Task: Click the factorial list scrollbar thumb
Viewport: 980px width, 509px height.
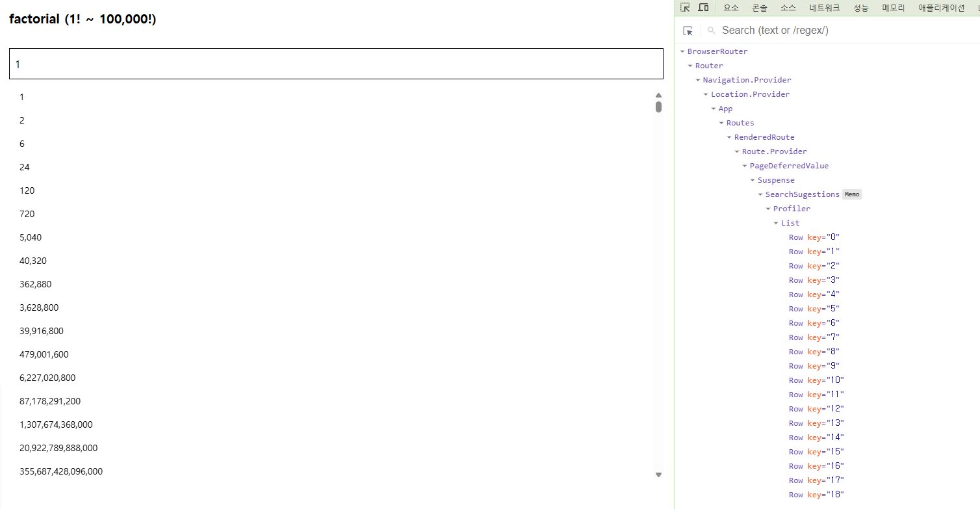Action: click(658, 107)
